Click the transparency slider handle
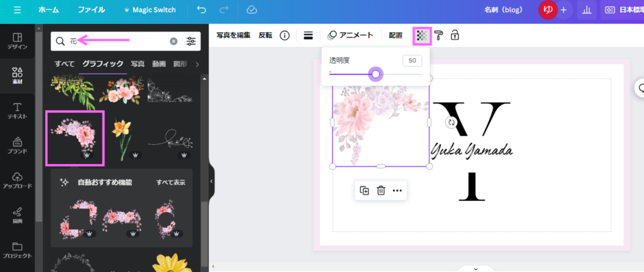644x272 pixels. [375, 74]
